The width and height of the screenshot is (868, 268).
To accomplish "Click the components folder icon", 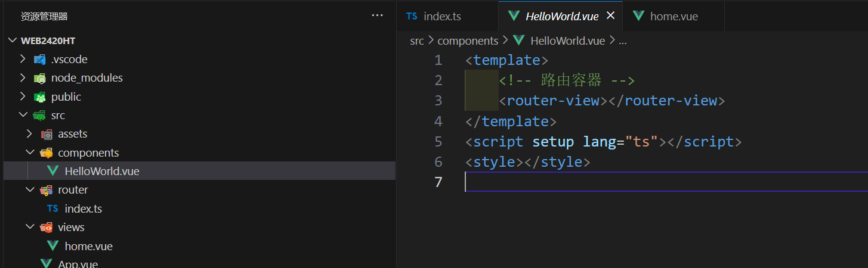I will (x=47, y=153).
